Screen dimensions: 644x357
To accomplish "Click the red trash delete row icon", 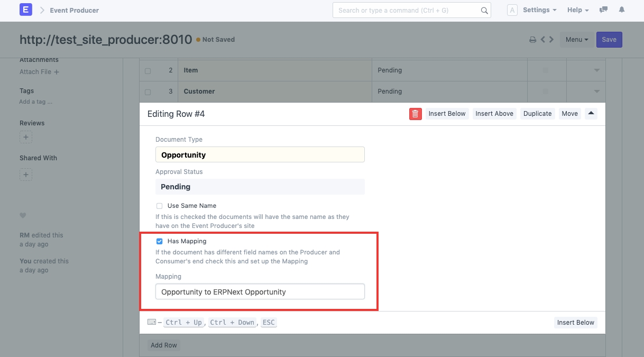I will point(415,114).
